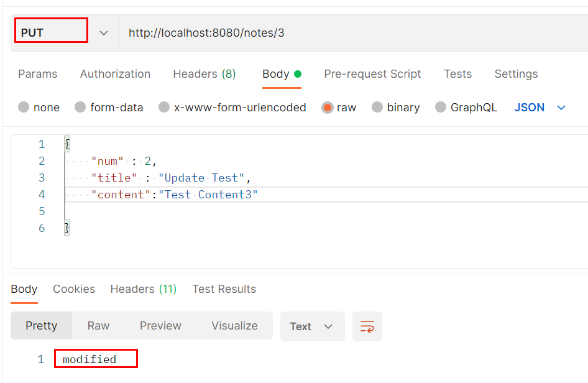Click "Test Content3" value in editor

pyautogui.click(x=208, y=195)
